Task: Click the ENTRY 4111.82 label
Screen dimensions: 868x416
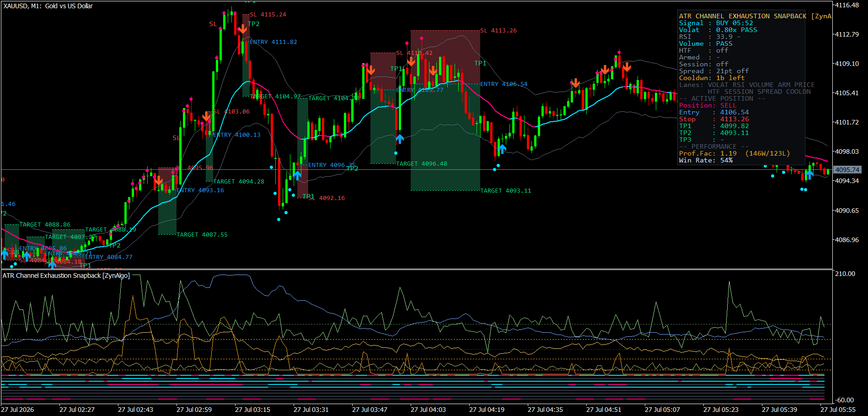Action: (x=273, y=42)
